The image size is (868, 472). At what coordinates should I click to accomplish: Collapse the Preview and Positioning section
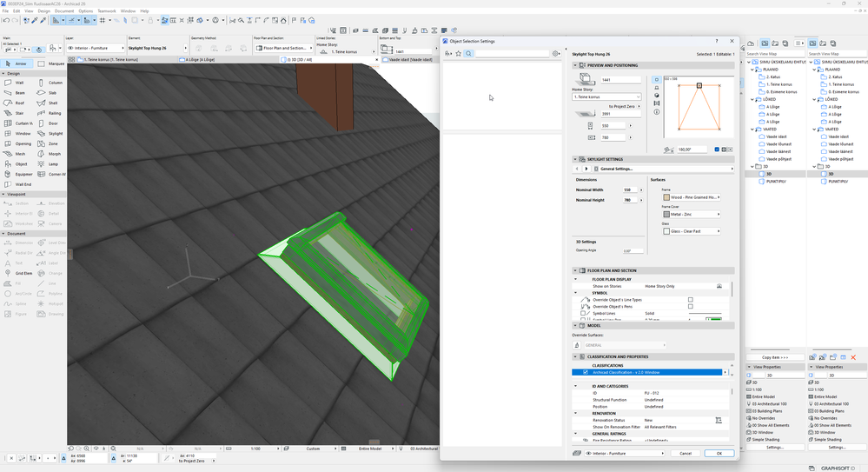tap(576, 65)
